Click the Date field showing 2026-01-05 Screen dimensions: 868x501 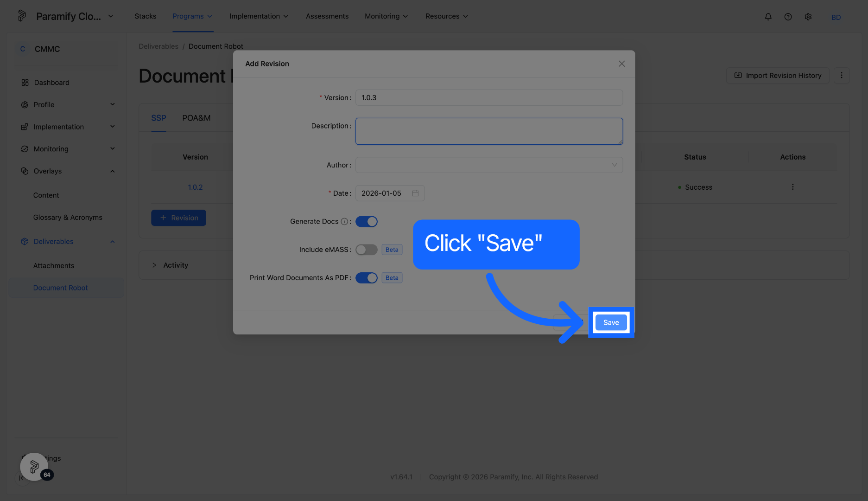tap(390, 193)
